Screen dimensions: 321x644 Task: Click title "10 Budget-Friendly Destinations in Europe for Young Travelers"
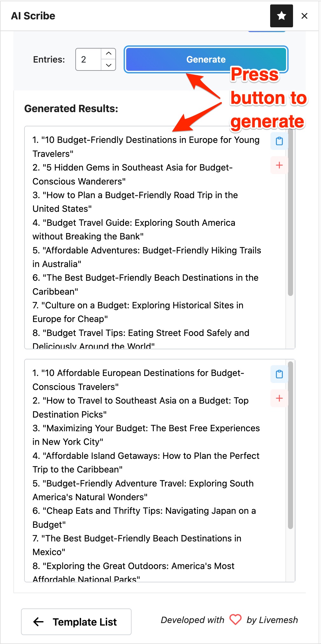(146, 147)
